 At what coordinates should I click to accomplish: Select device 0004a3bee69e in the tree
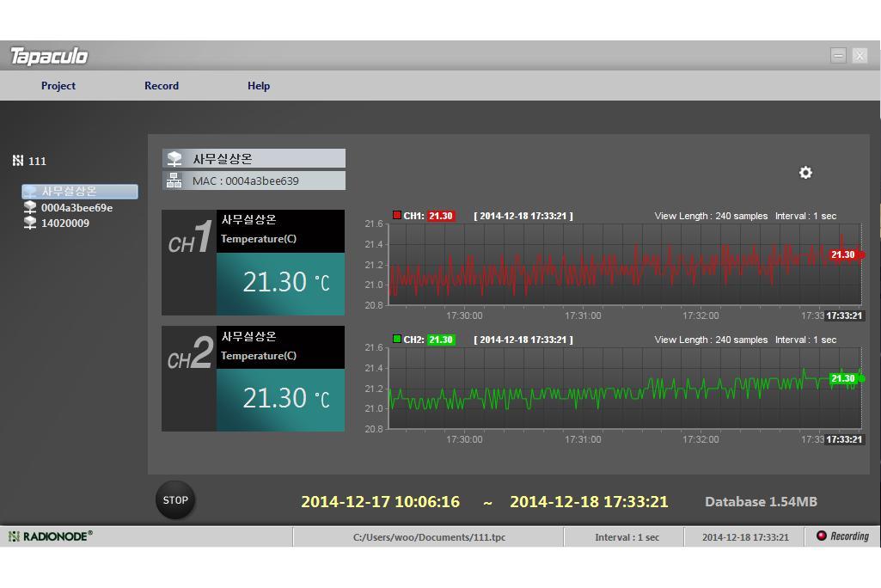pos(76,207)
